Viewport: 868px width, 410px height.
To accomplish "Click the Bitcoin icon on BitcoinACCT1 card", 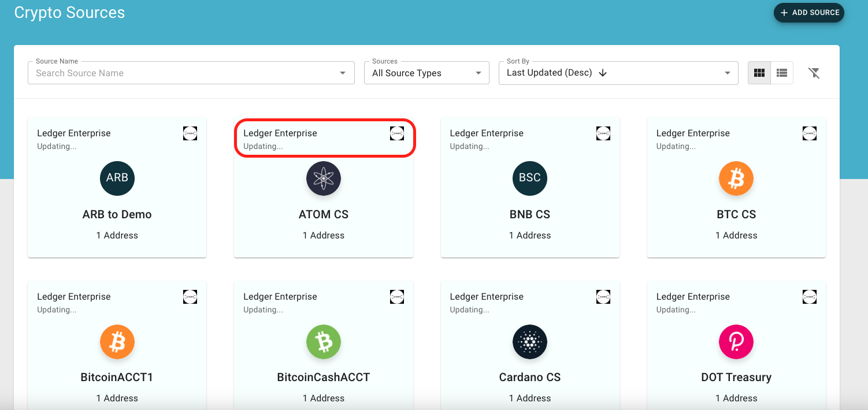I will coord(117,341).
